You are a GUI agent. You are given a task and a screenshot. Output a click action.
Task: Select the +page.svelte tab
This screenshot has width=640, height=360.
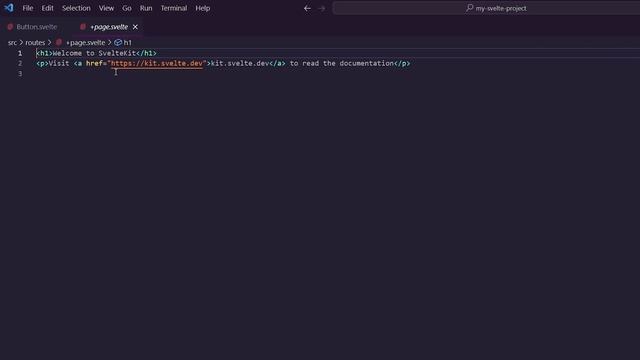(109, 27)
